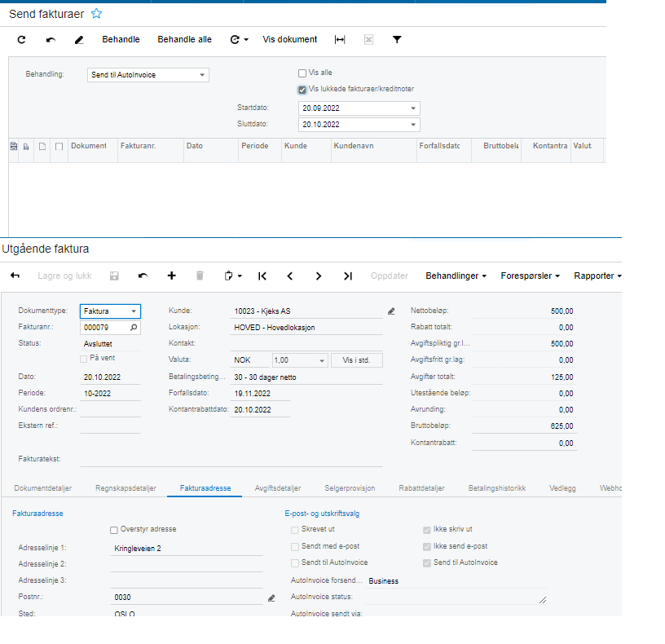Image resolution: width=665 pixels, height=644 pixels.
Task: Switch to the Regnskapsdetaljer tab
Action: coord(126,488)
